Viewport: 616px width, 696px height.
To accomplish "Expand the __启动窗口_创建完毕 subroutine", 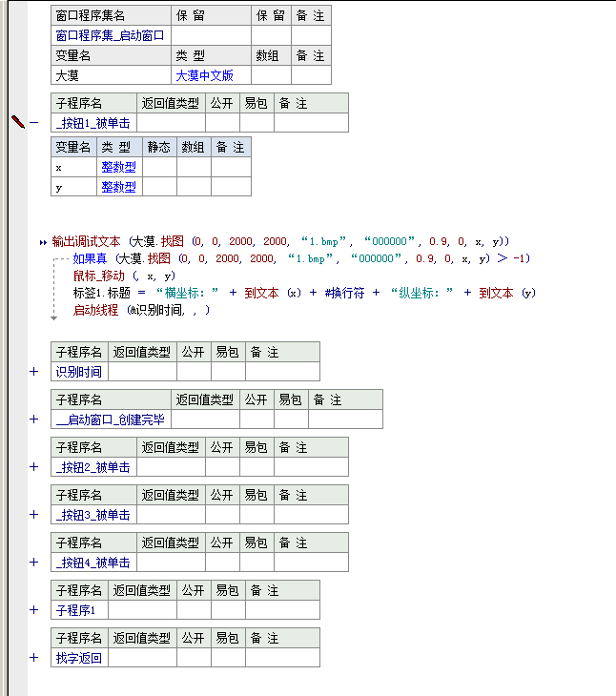I will coord(33,419).
